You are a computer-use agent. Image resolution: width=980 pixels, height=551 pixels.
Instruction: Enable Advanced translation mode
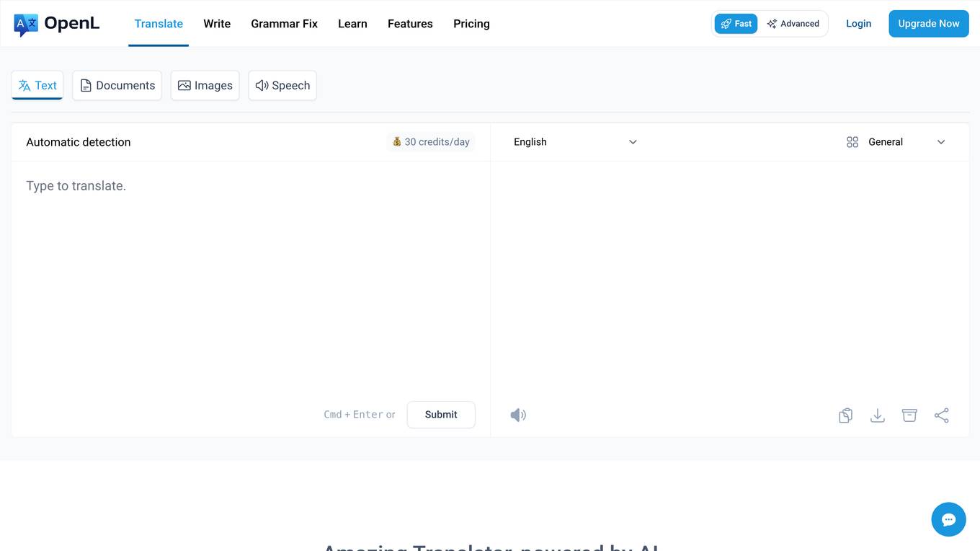pyautogui.click(x=793, y=24)
